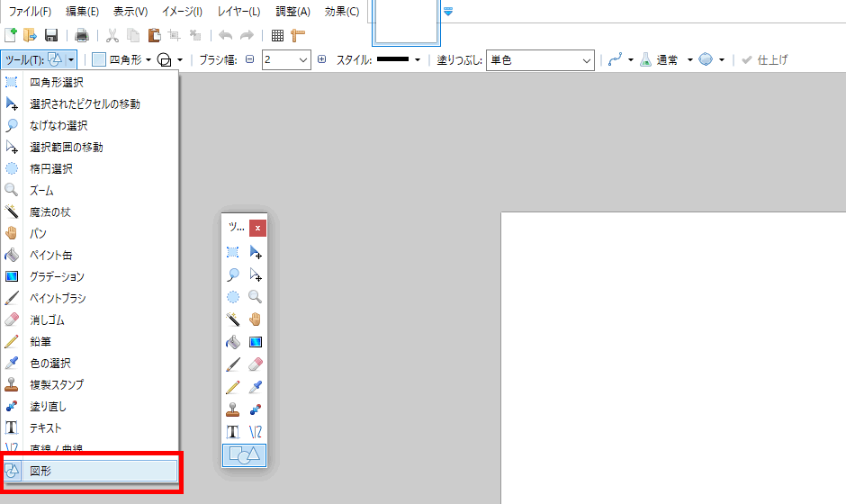Image resolution: width=846 pixels, height=504 pixels.
Task: Select the Color Picker eyedropper in floating toolbox
Action: point(255,387)
